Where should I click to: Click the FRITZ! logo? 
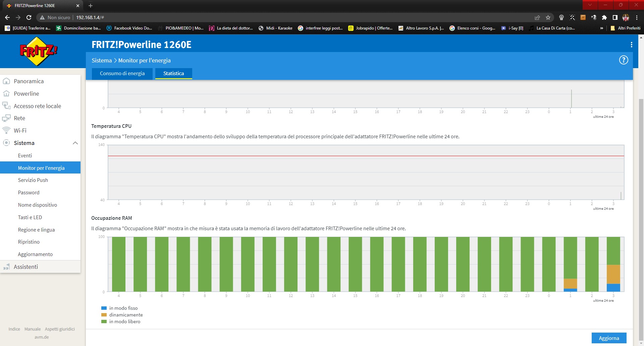point(39,51)
